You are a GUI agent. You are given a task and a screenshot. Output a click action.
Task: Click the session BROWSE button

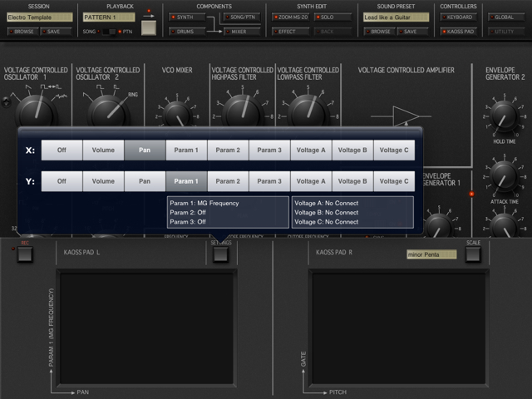coord(22,32)
